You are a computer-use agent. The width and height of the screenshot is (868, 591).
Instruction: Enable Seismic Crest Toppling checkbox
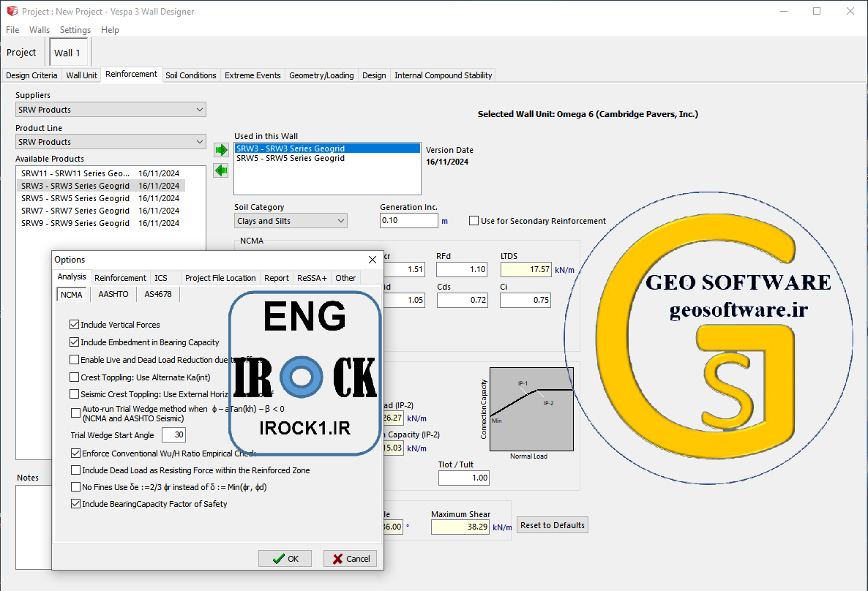pyautogui.click(x=74, y=394)
